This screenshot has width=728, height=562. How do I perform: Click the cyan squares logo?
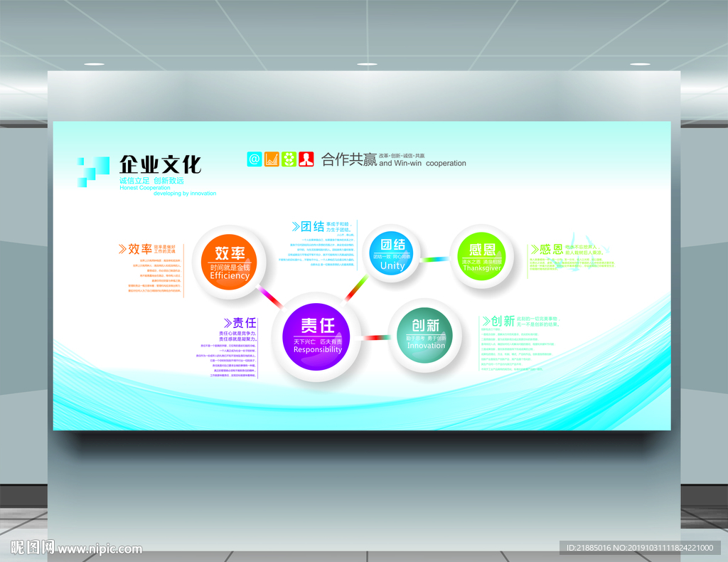(x=93, y=172)
